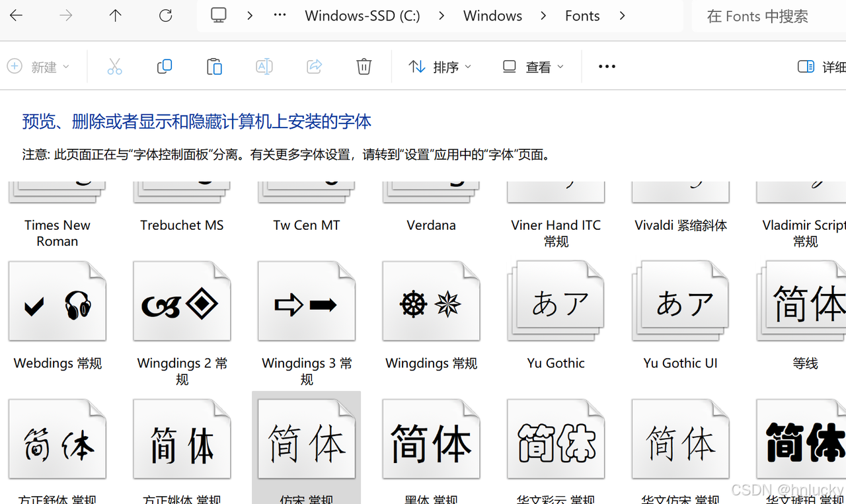
Task: Expand the chevron after Windows breadcrumb
Action: tap(543, 15)
